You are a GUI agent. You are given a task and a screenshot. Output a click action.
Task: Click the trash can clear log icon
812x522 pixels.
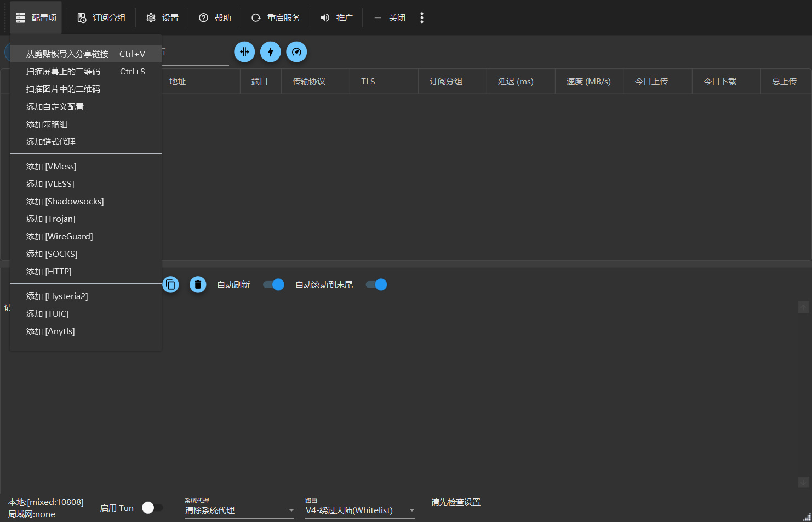point(198,285)
